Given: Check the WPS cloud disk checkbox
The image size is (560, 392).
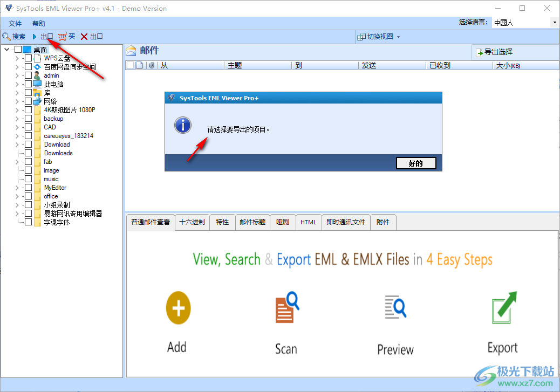Looking at the screenshot, I should pyautogui.click(x=28, y=58).
